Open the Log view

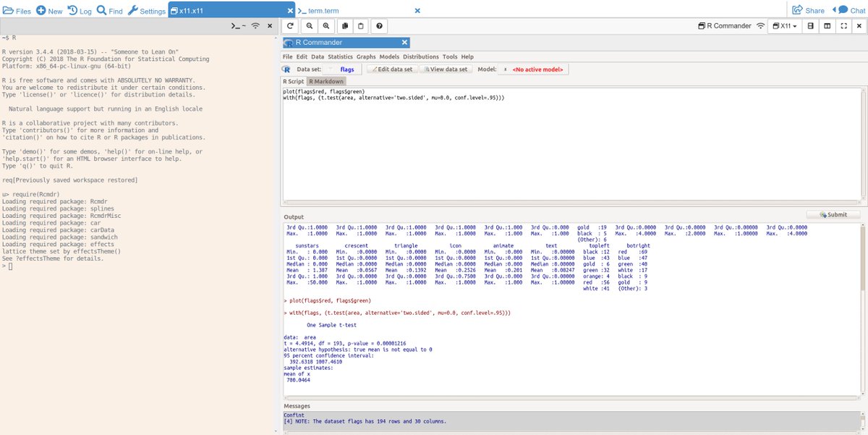(x=80, y=11)
